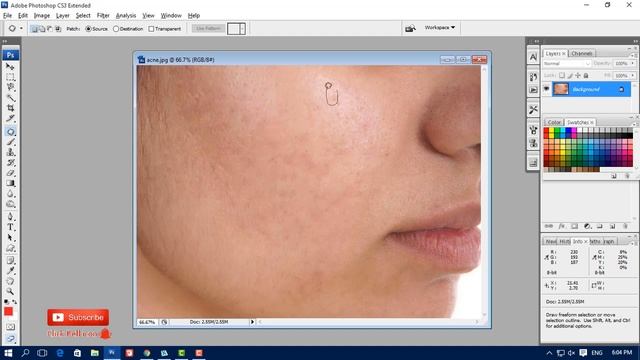This screenshot has width=640, height=360.
Task: Click the New selection mode icon
Action: click(34, 29)
